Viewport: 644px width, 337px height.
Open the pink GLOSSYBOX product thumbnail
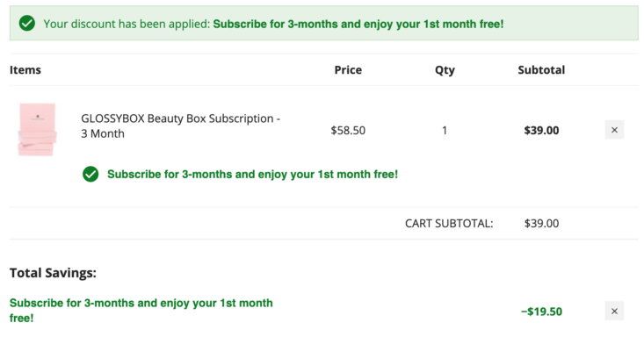(37, 129)
